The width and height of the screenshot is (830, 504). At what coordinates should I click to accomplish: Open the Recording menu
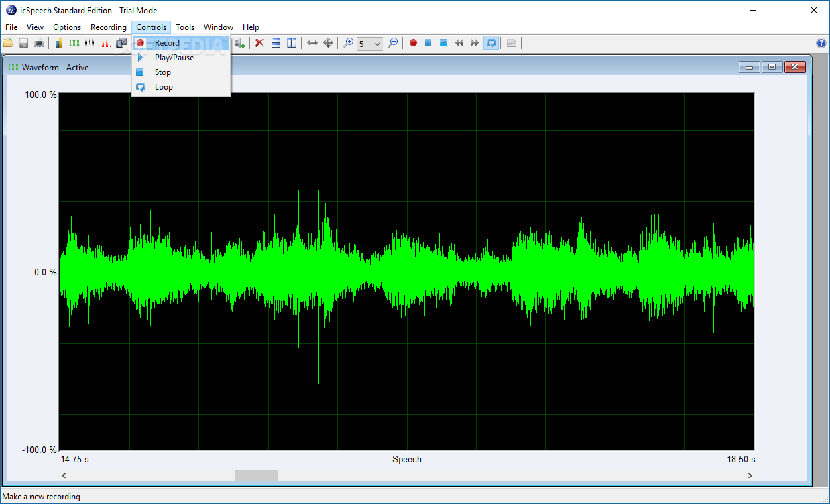click(109, 27)
